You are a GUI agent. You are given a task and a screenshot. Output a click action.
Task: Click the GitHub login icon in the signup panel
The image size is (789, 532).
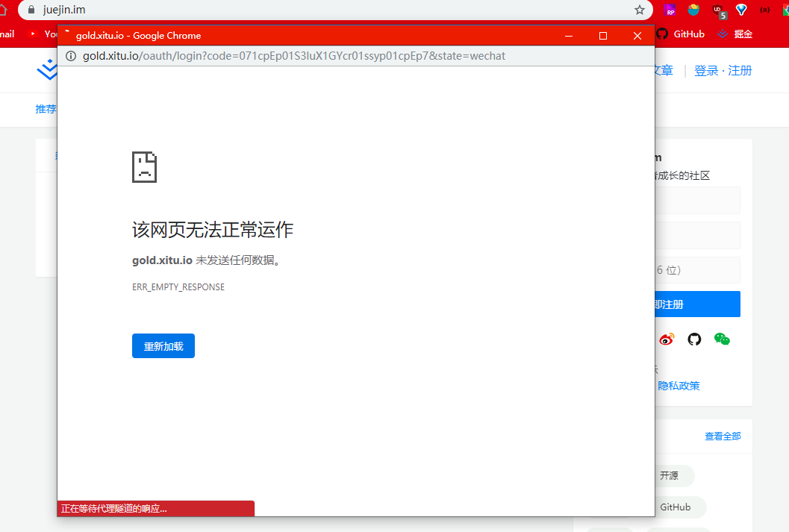[x=694, y=339]
